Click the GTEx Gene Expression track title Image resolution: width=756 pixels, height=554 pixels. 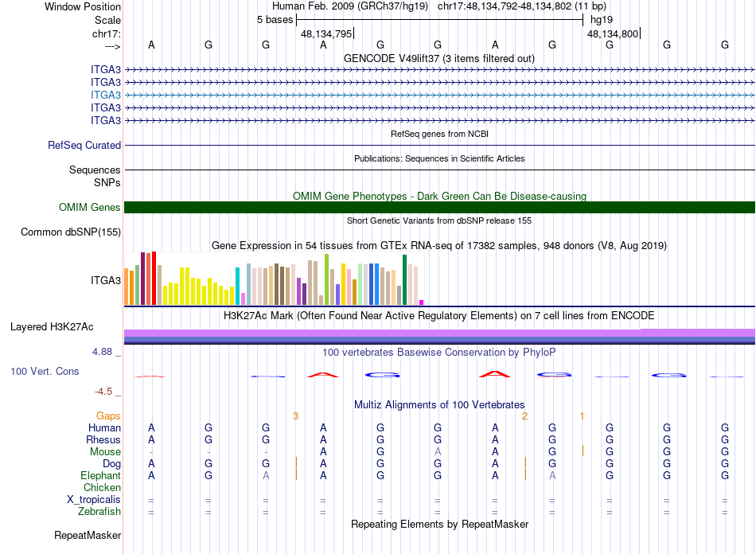coord(439,245)
